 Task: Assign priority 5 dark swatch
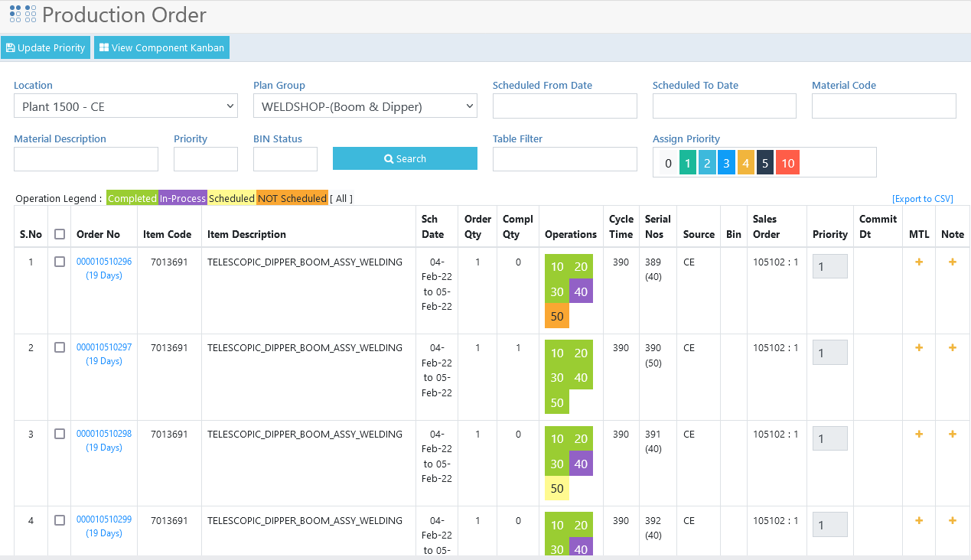coord(765,163)
